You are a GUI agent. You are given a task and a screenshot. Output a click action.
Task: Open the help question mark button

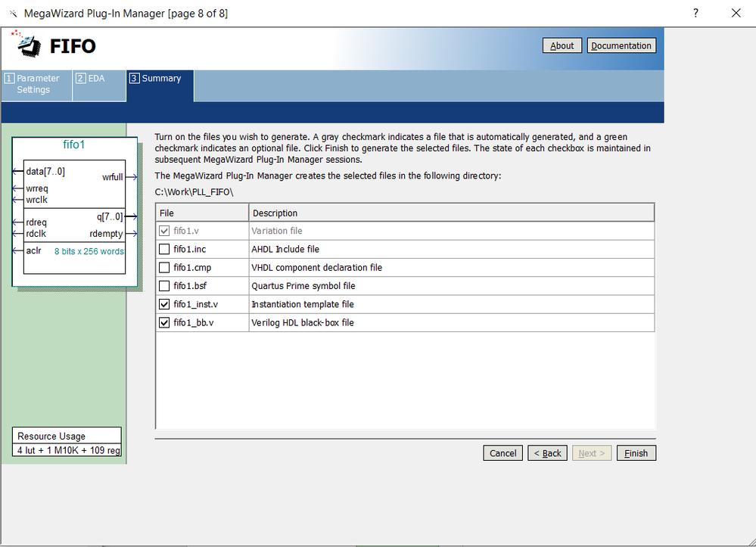[x=695, y=13]
